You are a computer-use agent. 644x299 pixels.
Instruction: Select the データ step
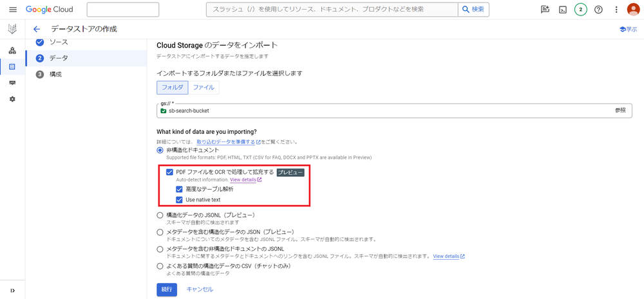86,59
